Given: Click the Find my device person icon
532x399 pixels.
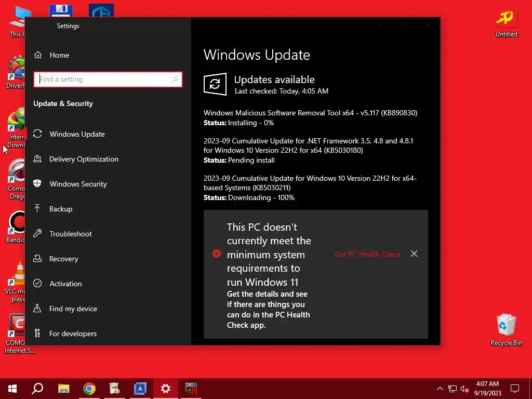Looking at the screenshot, I should click(37, 308).
